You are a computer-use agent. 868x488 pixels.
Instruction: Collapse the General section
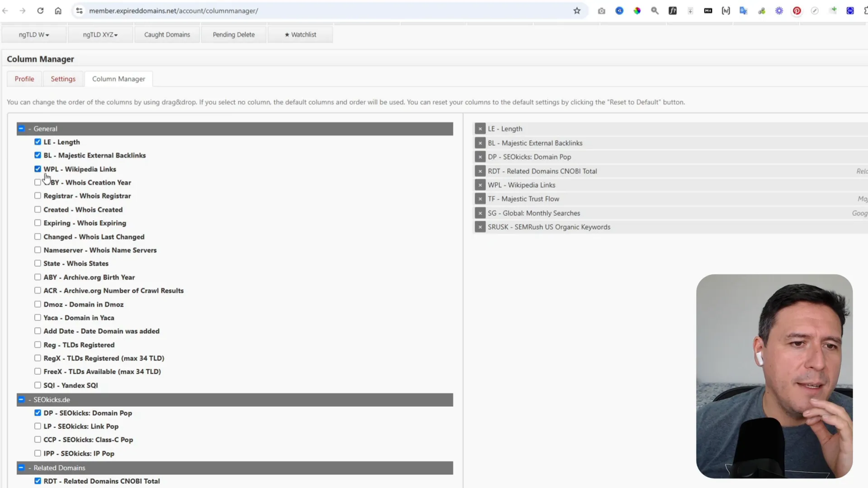coord(22,129)
